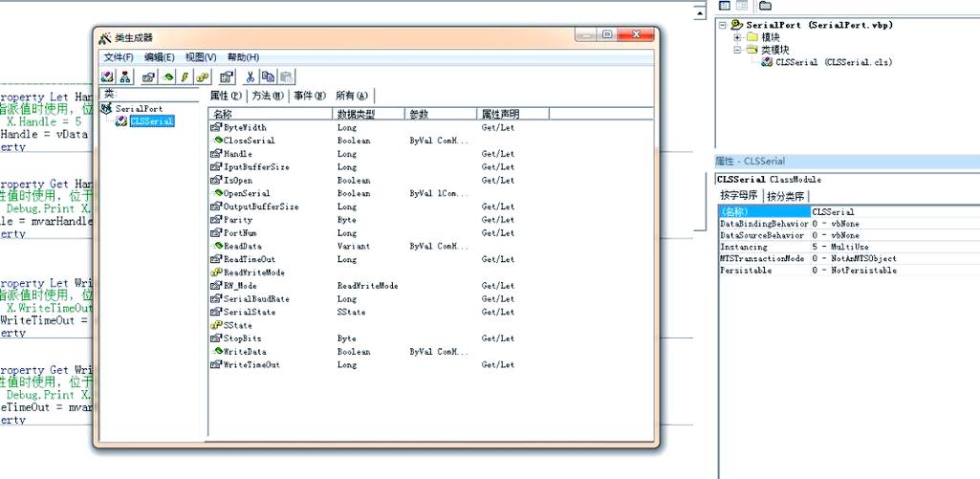Switch to the 属性(P) tab
The image size is (980, 479).
tap(226, 96)
